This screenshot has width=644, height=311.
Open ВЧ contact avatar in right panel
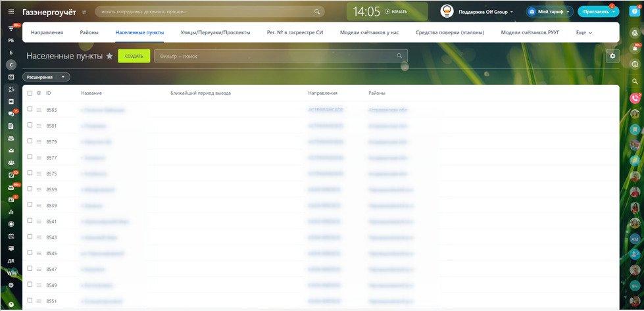click(x=635, y=285)
